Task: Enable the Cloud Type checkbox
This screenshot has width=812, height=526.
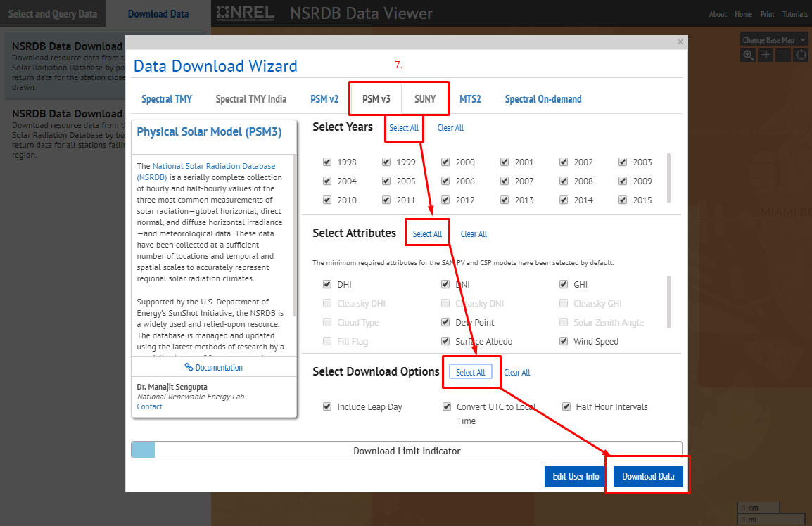Action: pos(327,323)
